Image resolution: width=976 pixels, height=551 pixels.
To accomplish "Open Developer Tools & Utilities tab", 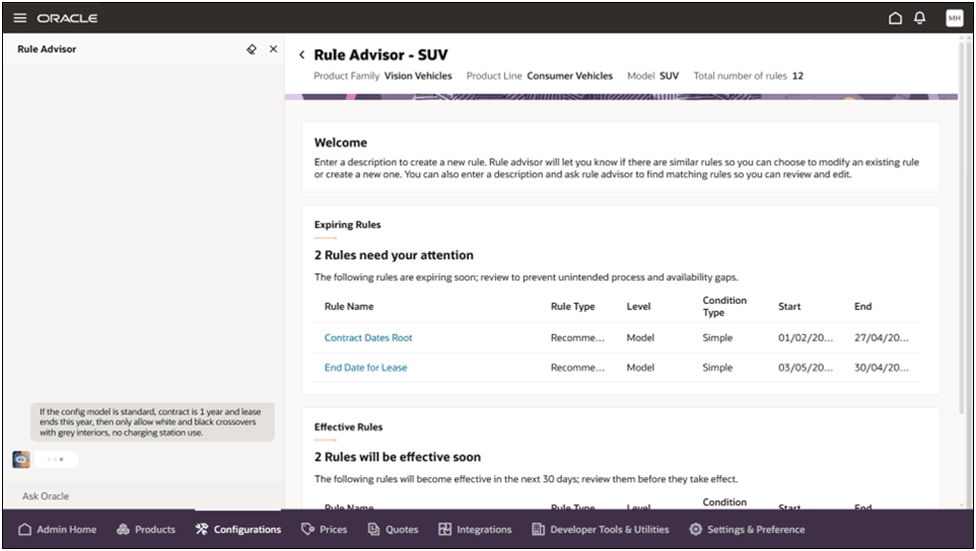I will tap(601, 529).
